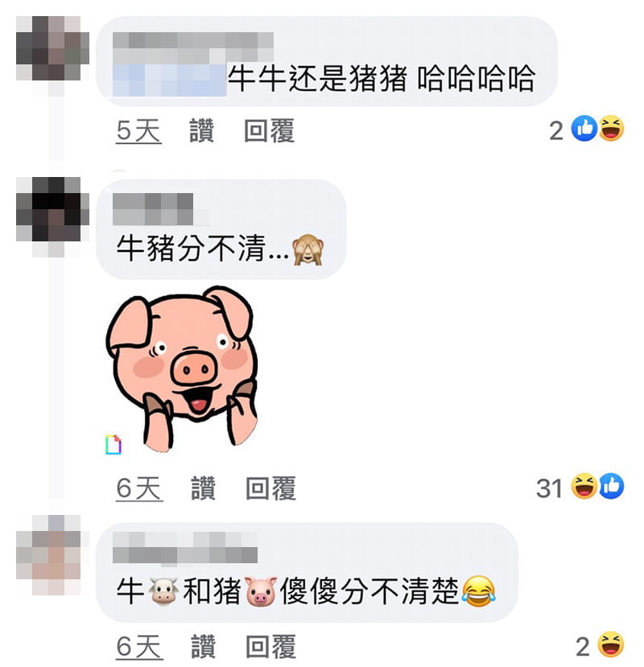Like the 牛豬分不清 comment with 讚
This screenshot has width=644, height=667.
pos(203,488)
